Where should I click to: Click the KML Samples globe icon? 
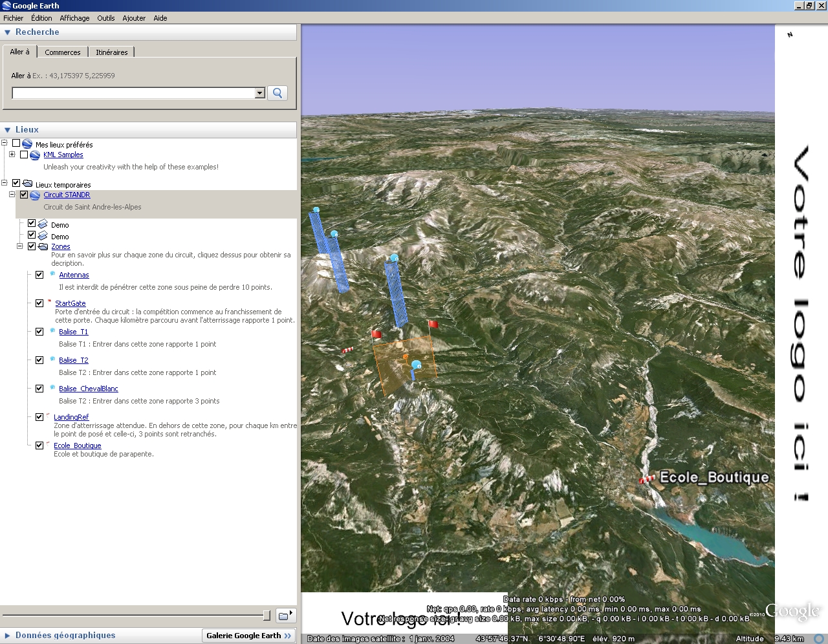(x=35, y=155)
